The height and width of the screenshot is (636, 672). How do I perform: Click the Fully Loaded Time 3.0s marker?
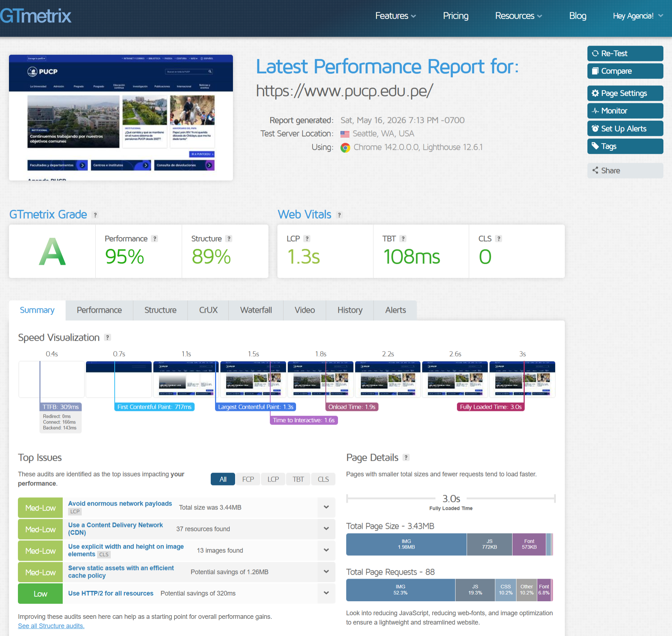(491, 407)
